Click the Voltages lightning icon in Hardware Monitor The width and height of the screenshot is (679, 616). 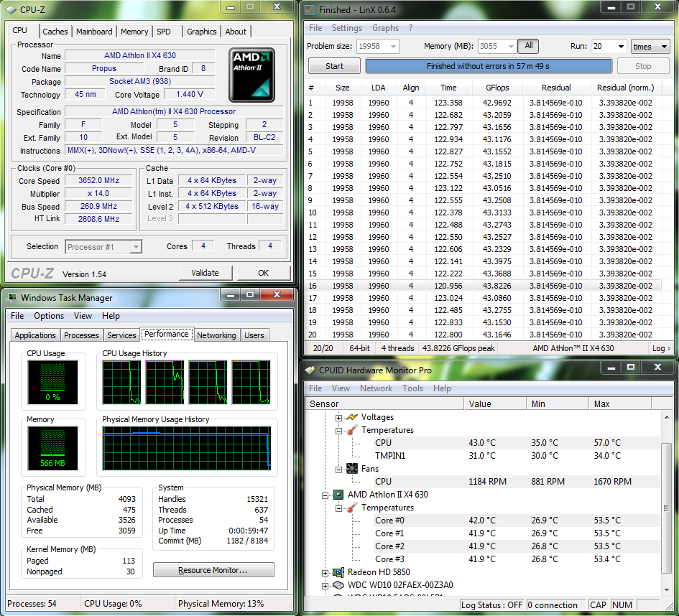[x=352, y=417]
